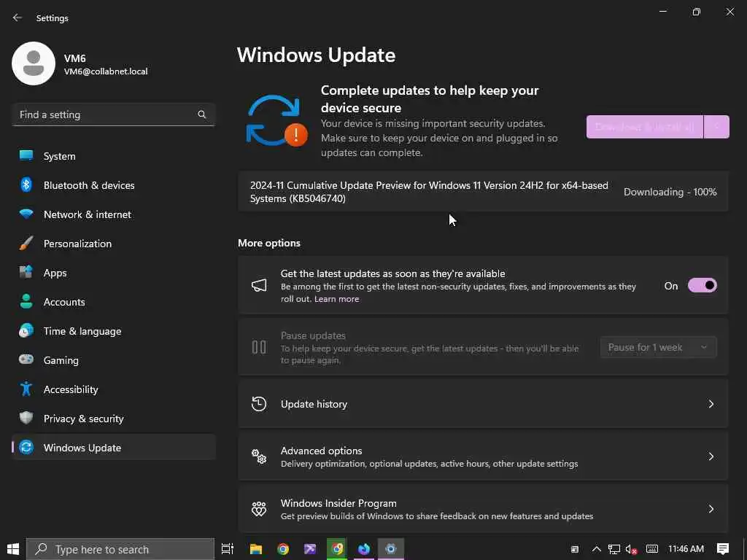Open the Learn more link
The height and width of the screenshot is (560, 747).
337,299
